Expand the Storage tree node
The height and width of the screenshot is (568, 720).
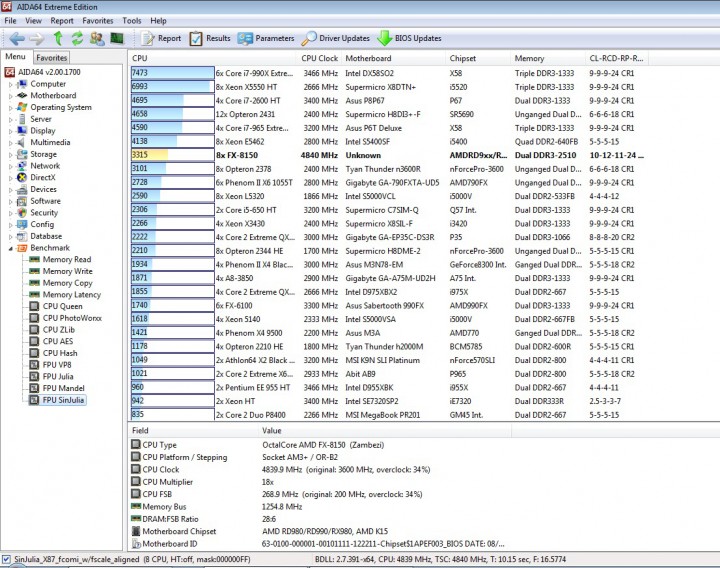(10, 155)
